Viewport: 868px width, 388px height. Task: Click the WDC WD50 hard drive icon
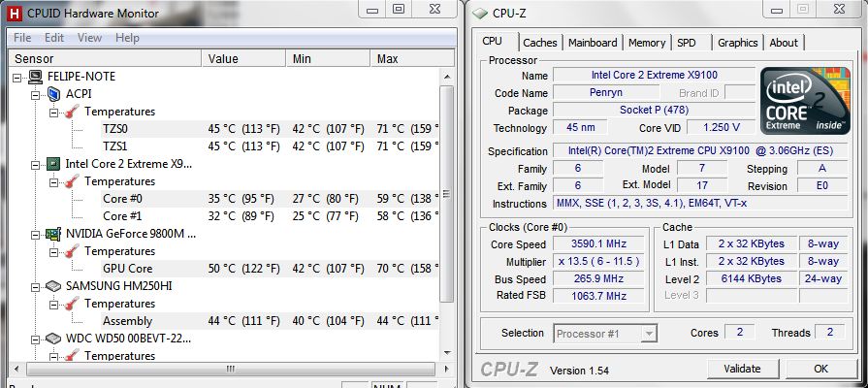point(53,339)
